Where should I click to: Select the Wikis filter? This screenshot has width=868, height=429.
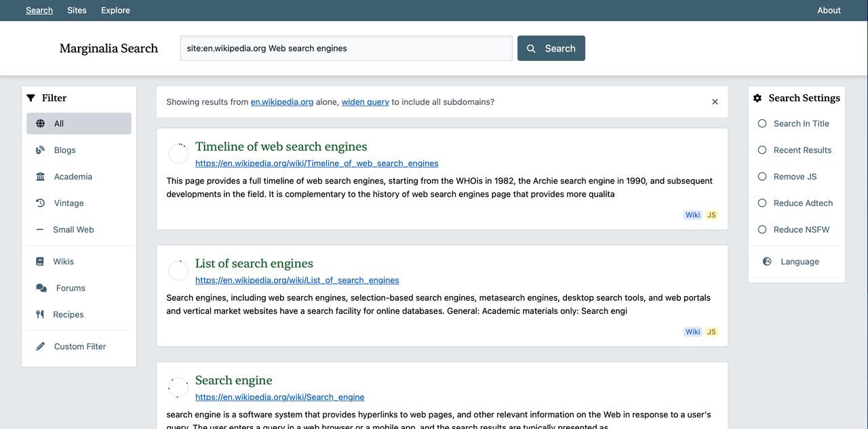tap(79, 262)
